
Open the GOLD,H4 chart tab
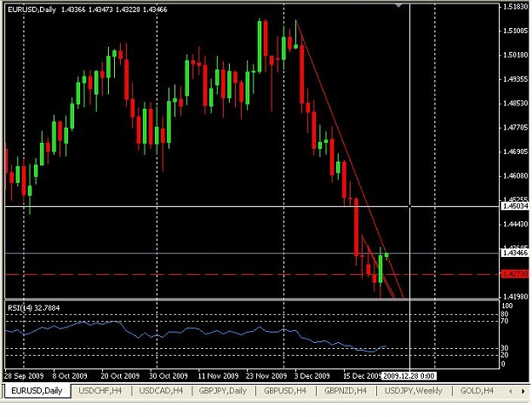[477, 391]
